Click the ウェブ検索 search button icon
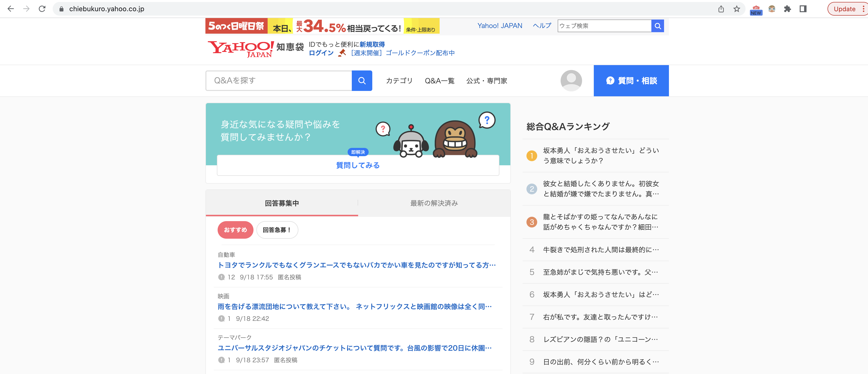 click(x=657, y=26)
